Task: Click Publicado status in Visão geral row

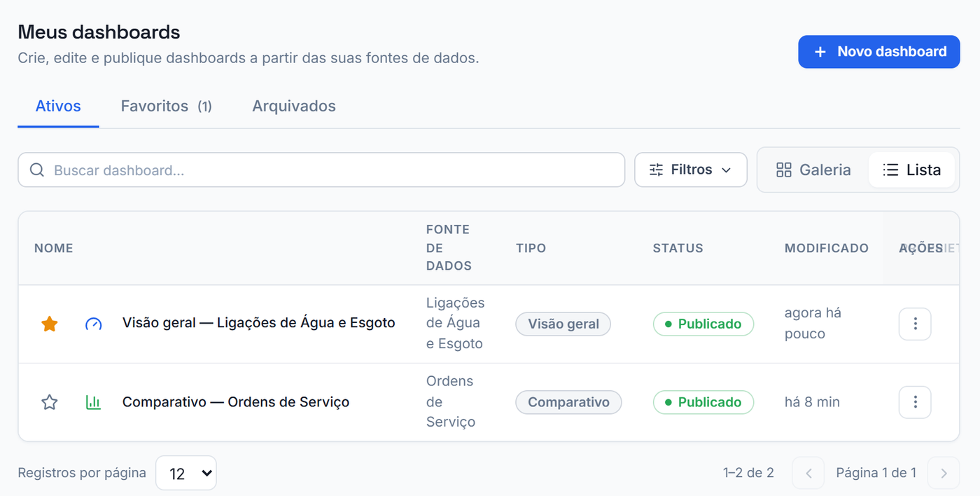Action: coord(703,324)
